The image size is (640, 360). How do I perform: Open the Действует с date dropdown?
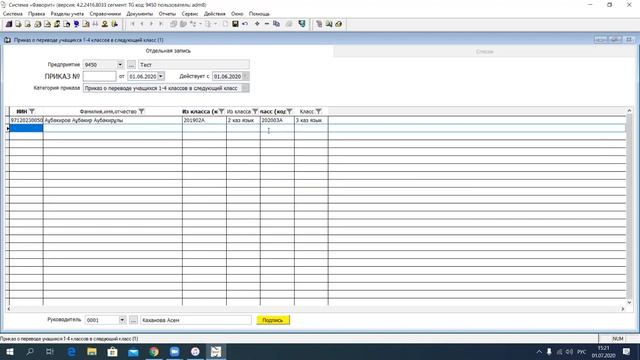(x=245, y=76)
